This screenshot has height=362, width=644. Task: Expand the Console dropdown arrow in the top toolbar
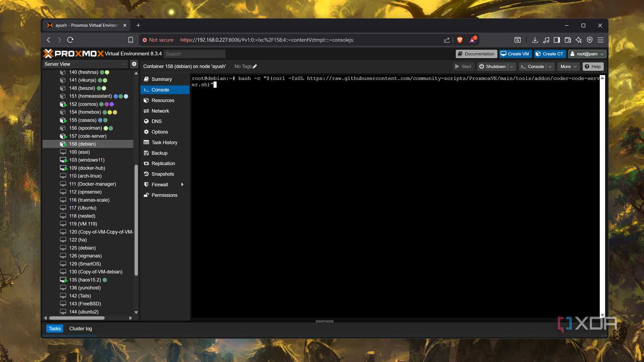pos(550,66)
